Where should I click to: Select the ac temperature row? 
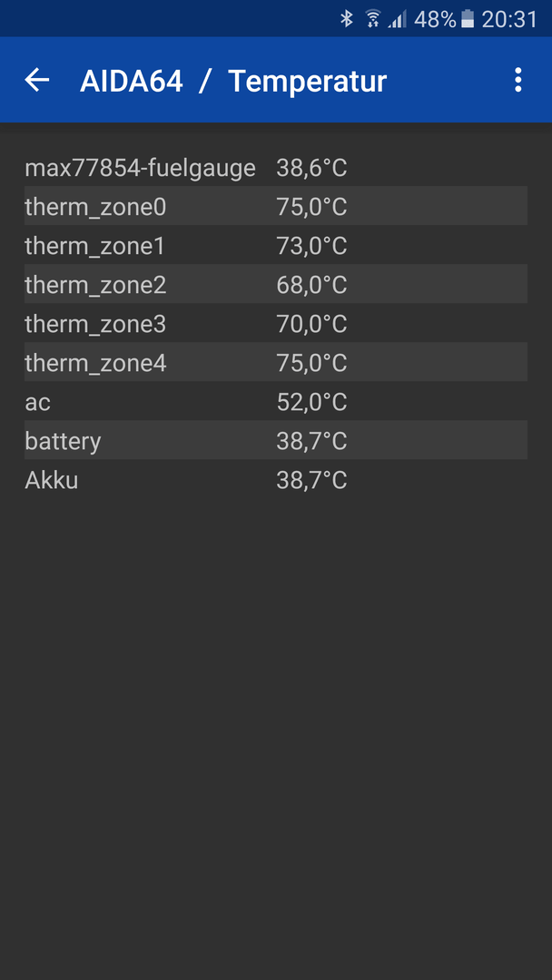(276, 402)
